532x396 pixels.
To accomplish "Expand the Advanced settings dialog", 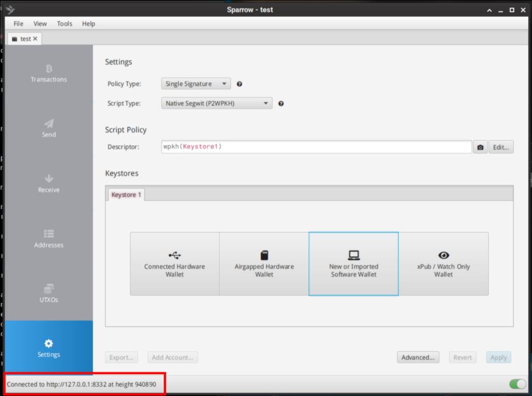I will [x=418, y=357].
